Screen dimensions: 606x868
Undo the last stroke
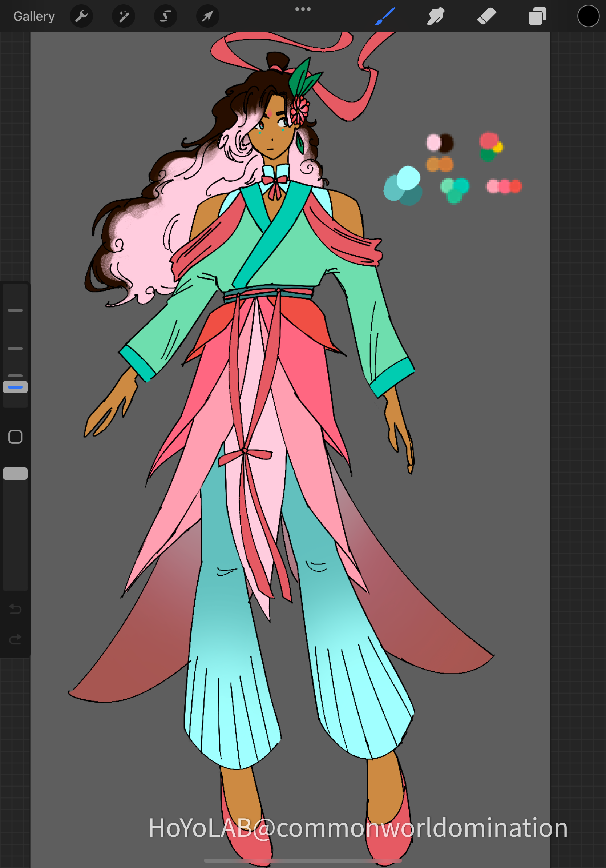[15, 608]
